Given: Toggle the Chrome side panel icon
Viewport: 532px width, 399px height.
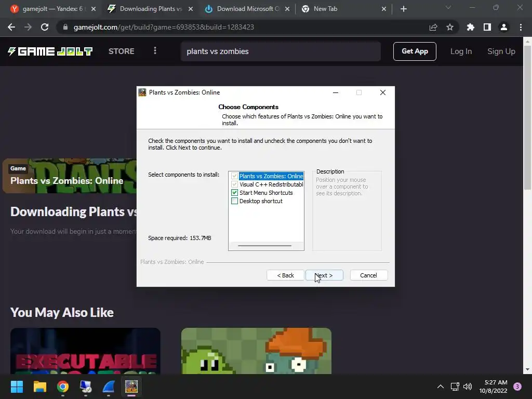Looking at the screenshot, I should click(487, 27).
